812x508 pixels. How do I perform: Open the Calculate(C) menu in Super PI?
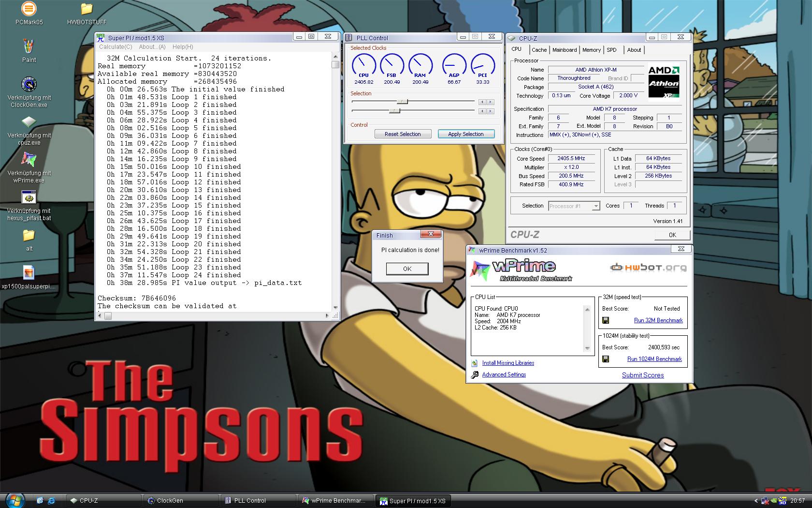116,47
